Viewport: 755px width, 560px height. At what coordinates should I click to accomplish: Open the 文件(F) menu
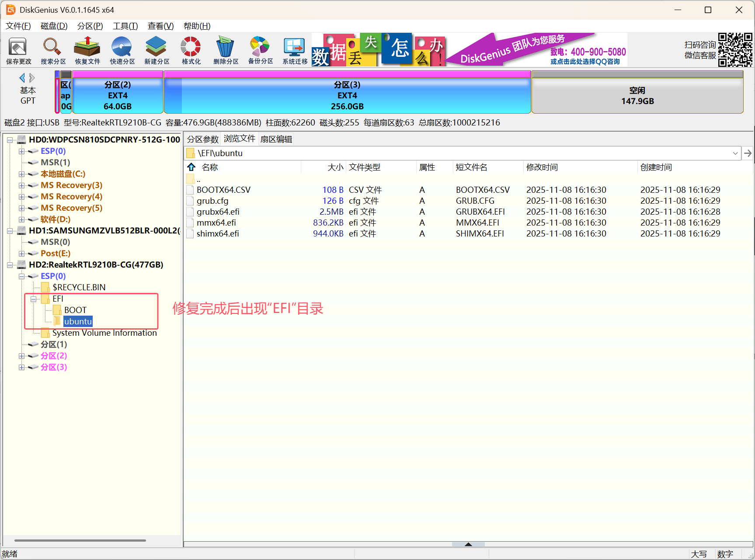[18, 26]
